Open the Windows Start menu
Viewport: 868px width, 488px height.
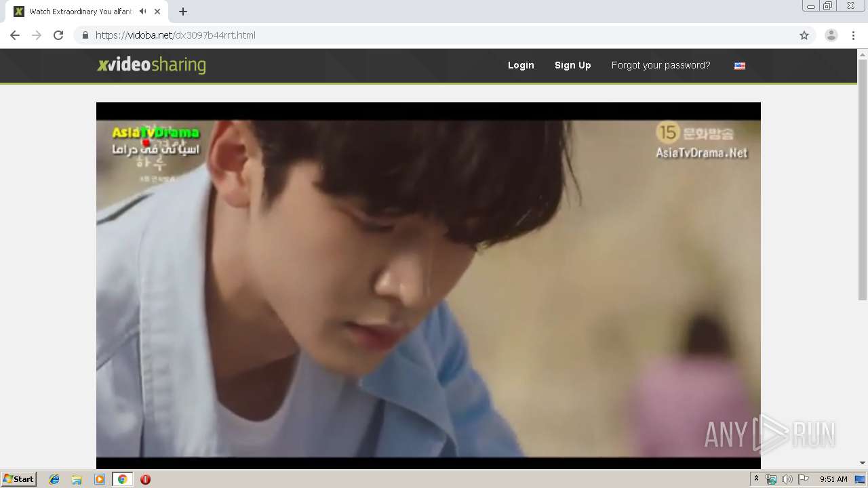18,479
